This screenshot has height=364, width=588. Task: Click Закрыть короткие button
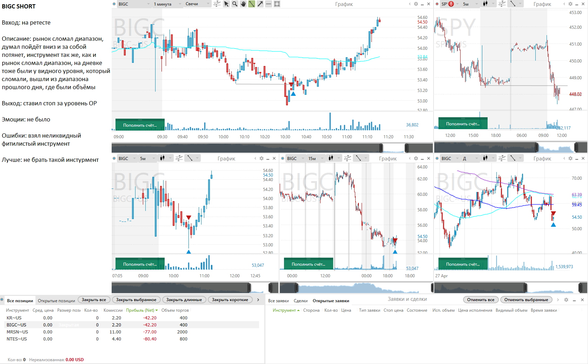pyautogui.click(x=230, y=300)
